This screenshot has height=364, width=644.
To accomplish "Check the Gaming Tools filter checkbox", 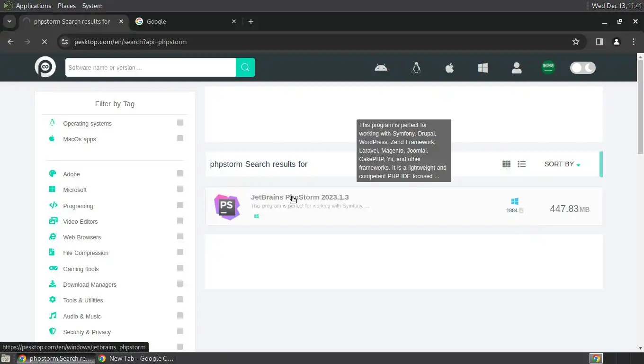I will (180, 268).
